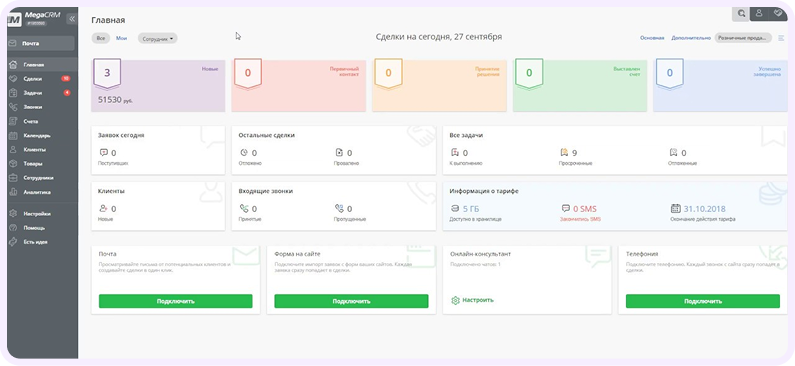Click the Поступивших requests icon
Image resolution: width=795 pixels, height=366 pixels.
pyautogui.click(x=103, y=153)
